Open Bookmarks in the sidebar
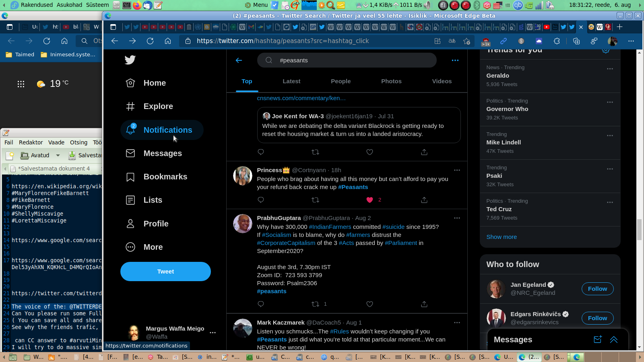Viewport: 644px width, 362px height. (x=157, y=177)
